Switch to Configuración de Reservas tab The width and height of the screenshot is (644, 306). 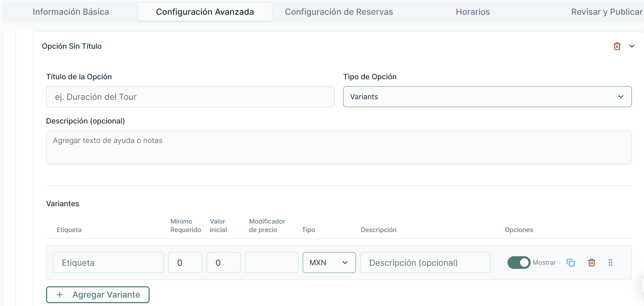pos(339,12)
